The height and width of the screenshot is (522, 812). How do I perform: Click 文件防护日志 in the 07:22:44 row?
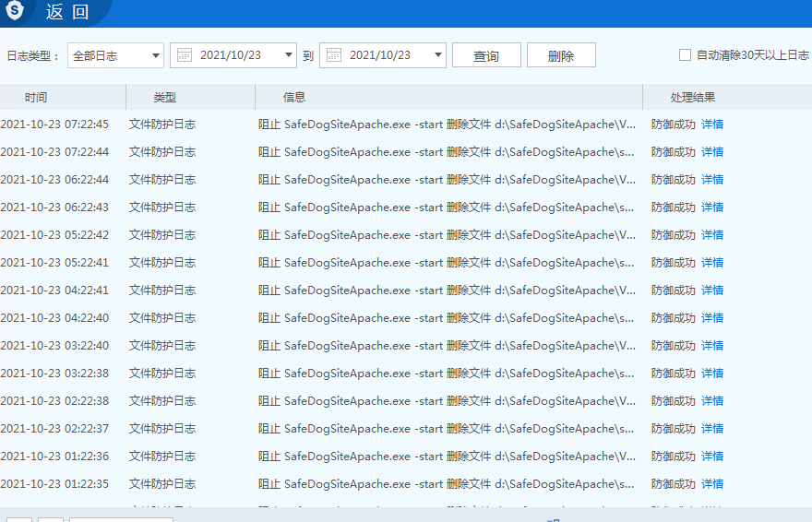coord(162,152)
